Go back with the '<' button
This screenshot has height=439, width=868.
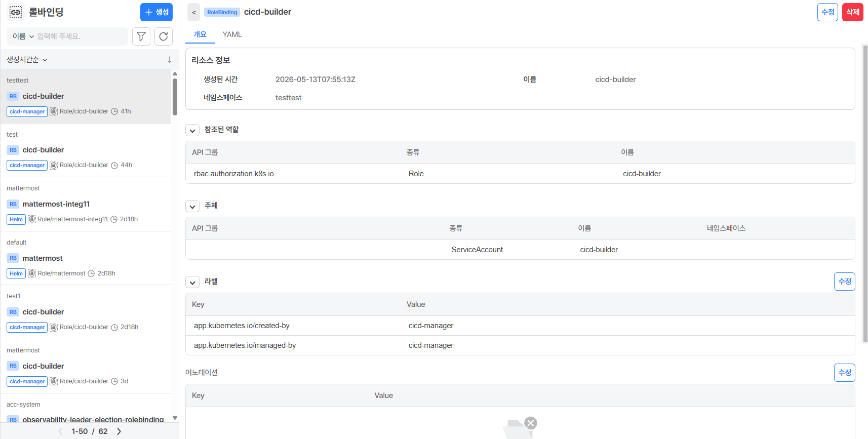click(x=193, y=12)
